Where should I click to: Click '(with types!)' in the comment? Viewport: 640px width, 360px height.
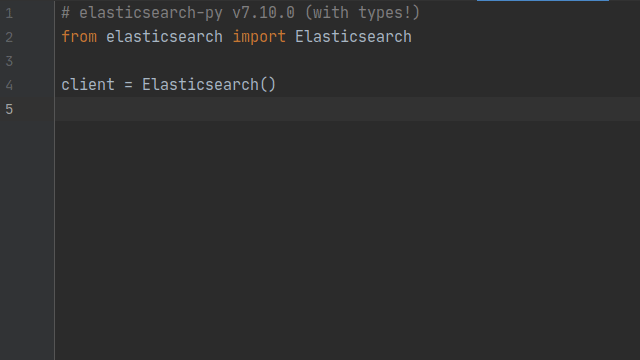[x=362, y=13]
